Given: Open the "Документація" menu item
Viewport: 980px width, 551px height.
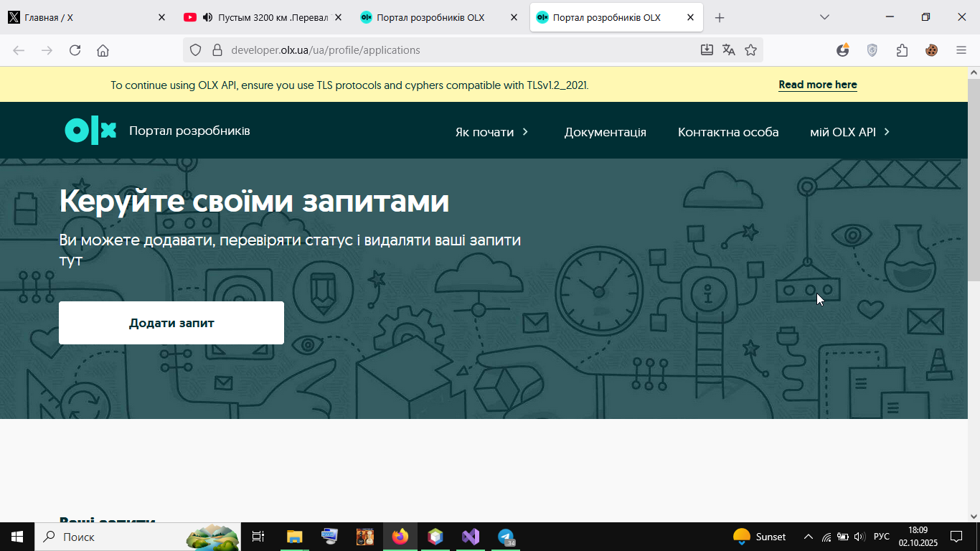Looking at the screenshot, I should pos(606,132).
